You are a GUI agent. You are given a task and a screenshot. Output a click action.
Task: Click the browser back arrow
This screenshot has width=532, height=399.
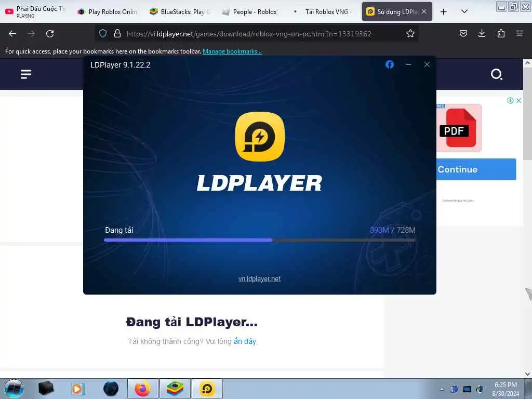click(12, 34)
